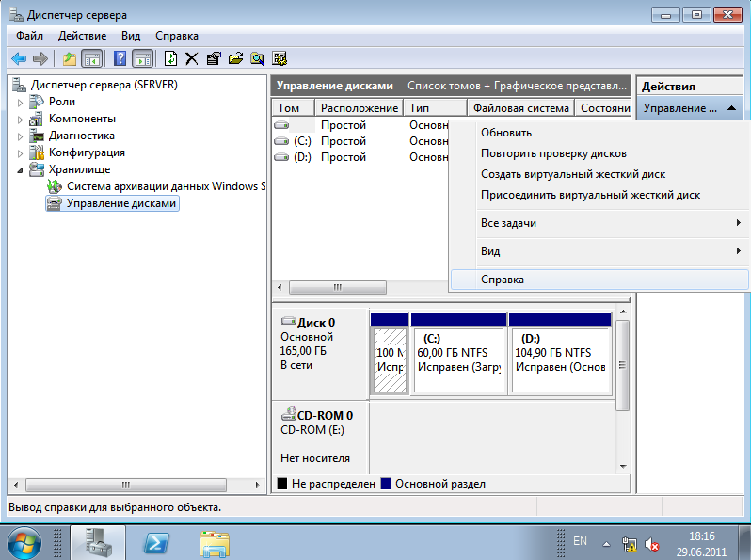This screenshot has width=751, height=560.
Task: Click the Роли icon in the tree
Action: (x=37, y=102)
